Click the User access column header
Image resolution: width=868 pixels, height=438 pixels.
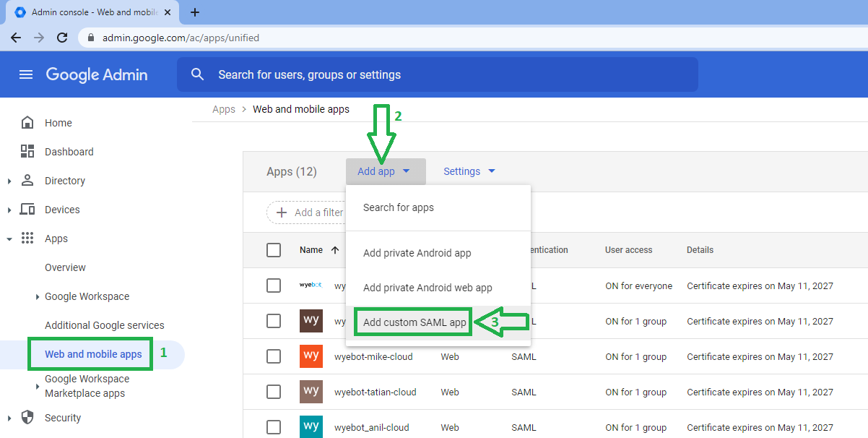tap(628, 250)
